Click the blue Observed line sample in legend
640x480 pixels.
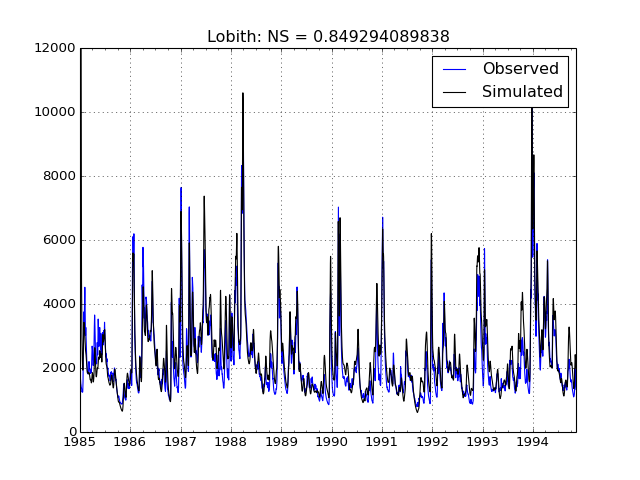tap(454, 69)
